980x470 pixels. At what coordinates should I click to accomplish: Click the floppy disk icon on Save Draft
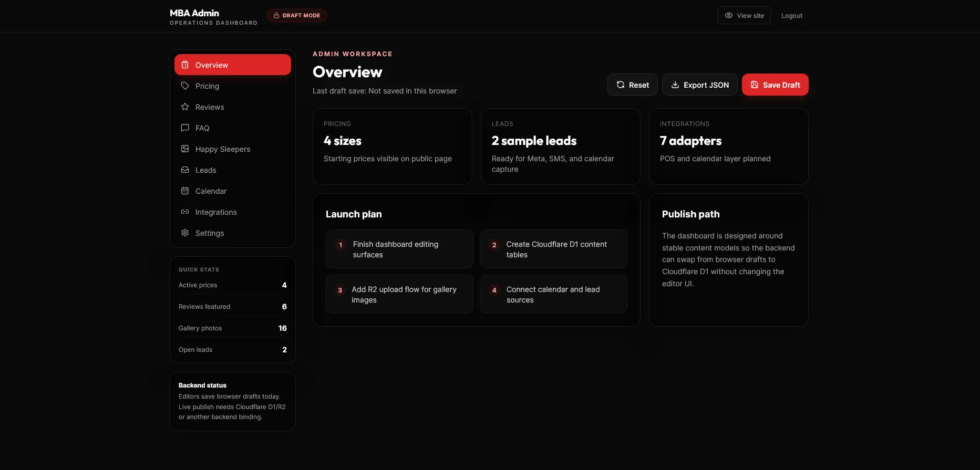(x=755, y=85)
